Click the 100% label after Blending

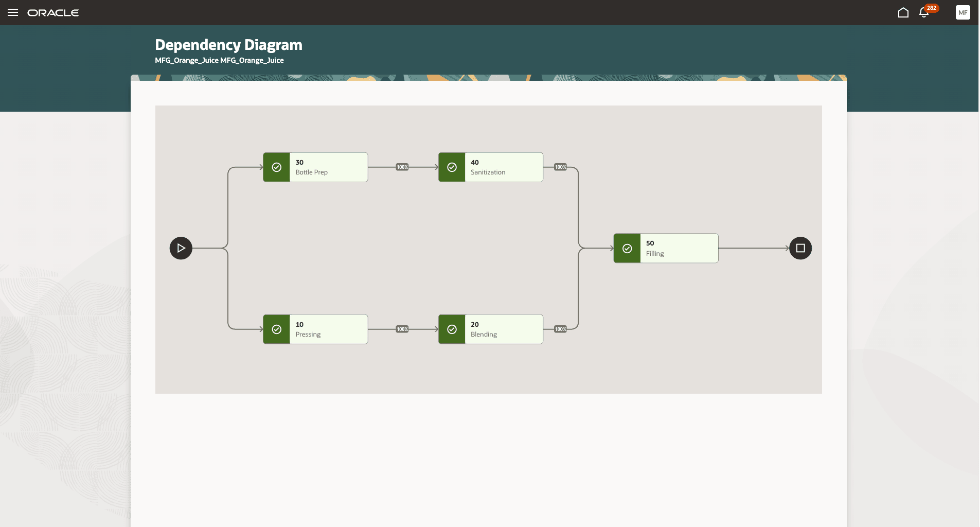pos(560,329)
